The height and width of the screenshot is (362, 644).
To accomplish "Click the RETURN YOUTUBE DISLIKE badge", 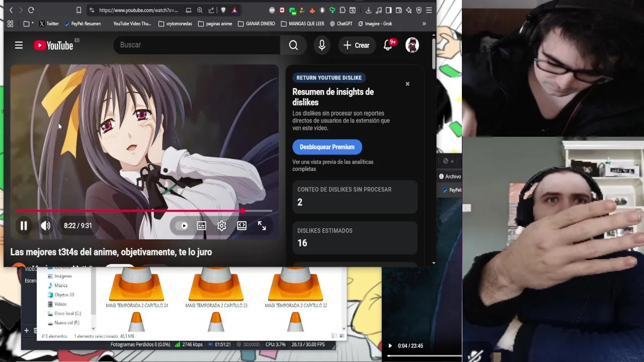I will click(x=329, y=78).
